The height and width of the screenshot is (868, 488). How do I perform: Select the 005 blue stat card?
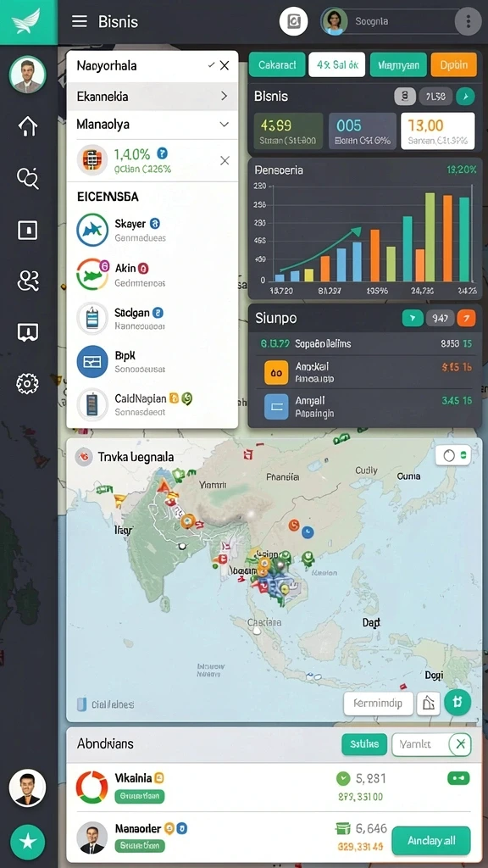pyautogui.click(x=363, y=131)
